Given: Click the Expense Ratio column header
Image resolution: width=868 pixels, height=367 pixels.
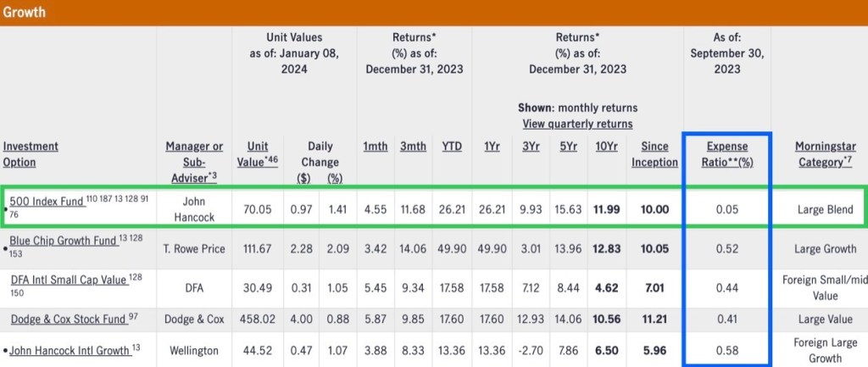Looking at the screenshot, I should click(x=727, y=154).
